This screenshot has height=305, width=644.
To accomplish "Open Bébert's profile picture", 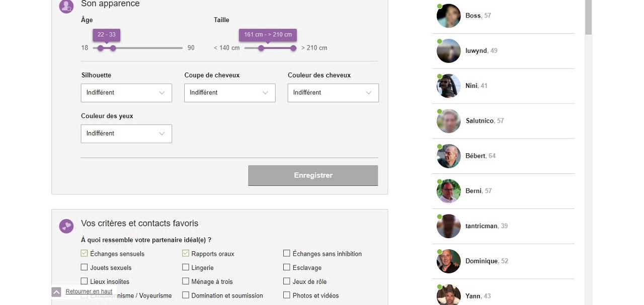I will (448, 156).
